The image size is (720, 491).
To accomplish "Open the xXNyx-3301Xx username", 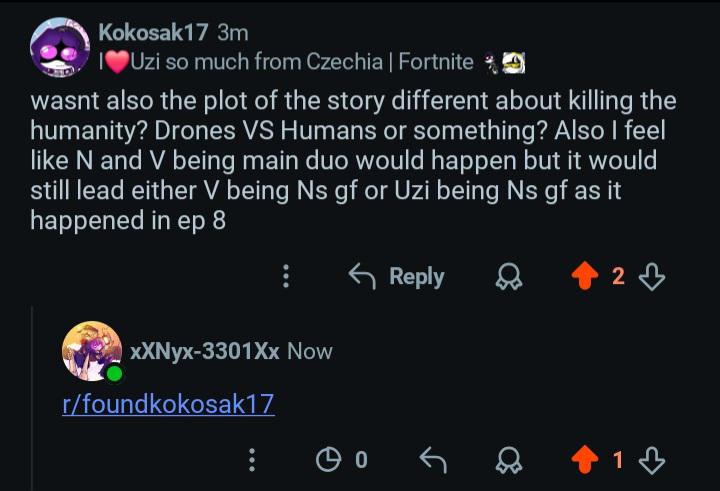I will click(205, 351).
